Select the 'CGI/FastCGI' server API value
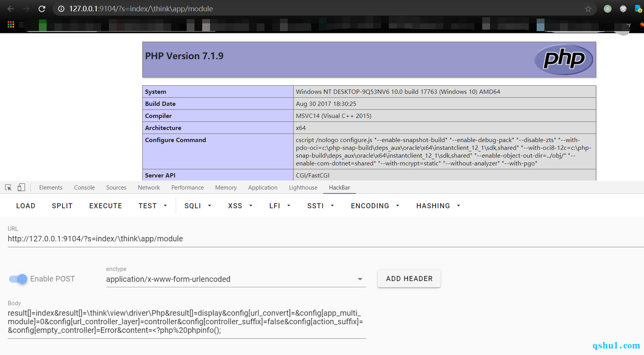Image resolution: width=644 pixels, height=355 pixels. click(313, 176)
